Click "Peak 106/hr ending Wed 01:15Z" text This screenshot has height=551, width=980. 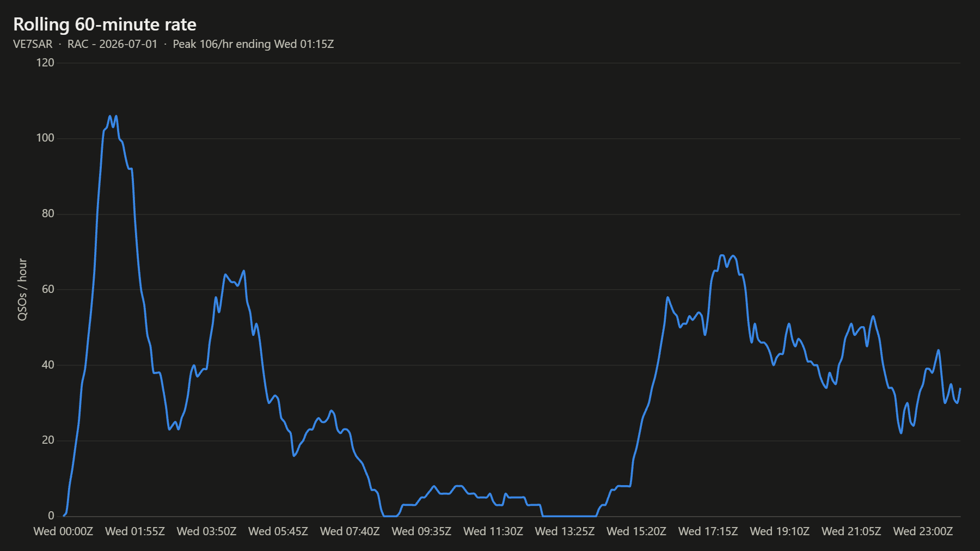click(253, 44)
